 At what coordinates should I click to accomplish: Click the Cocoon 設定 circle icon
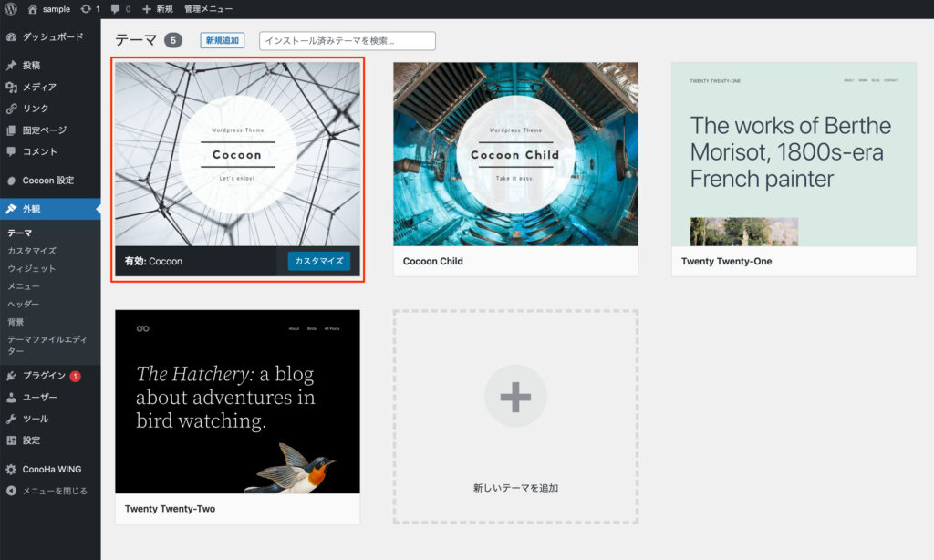tap(11, 181)
